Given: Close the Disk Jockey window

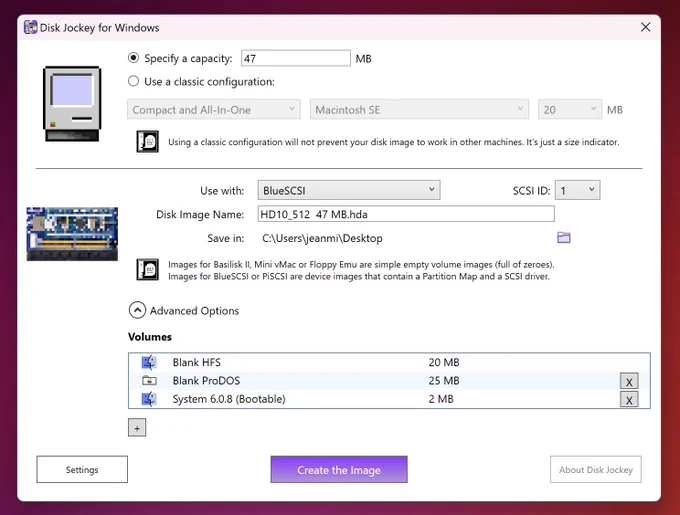Looking at the screenshot, I should [645, 27].
